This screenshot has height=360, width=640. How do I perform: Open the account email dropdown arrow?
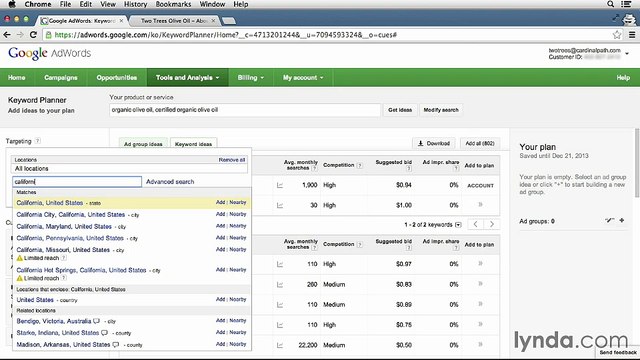(627, 53)
